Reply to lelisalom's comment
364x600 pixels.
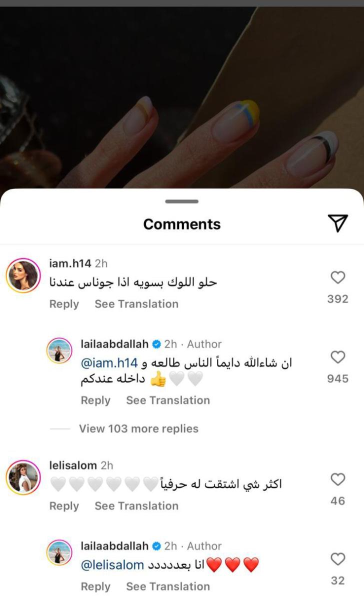coord(64,506)
